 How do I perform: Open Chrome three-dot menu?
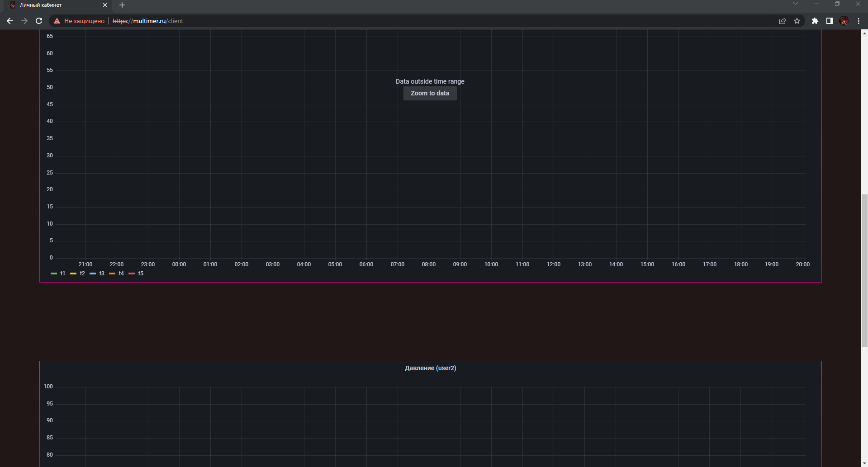pyautogui.click(x=859, y=21)
